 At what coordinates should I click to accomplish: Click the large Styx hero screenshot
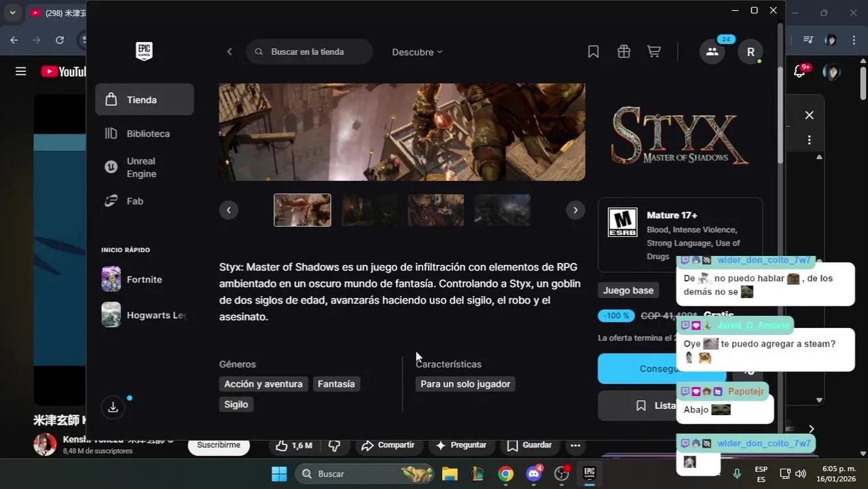pos(402,132)
